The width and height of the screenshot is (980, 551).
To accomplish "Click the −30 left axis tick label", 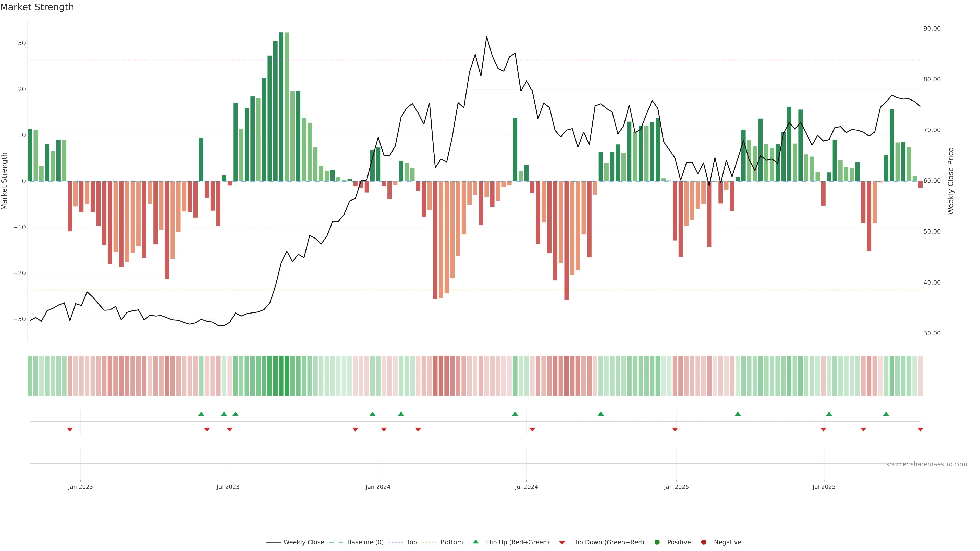I will tap(19, 319).
